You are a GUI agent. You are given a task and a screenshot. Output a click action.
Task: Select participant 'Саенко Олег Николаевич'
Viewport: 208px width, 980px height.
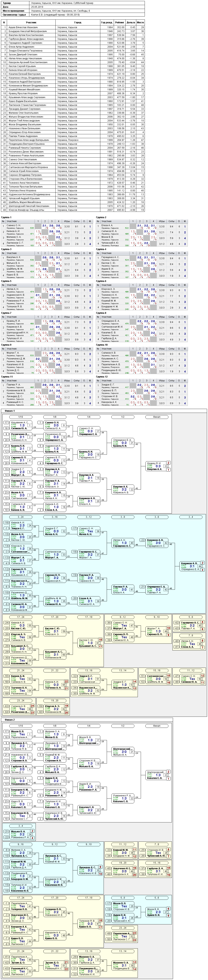tap(23, 159)
